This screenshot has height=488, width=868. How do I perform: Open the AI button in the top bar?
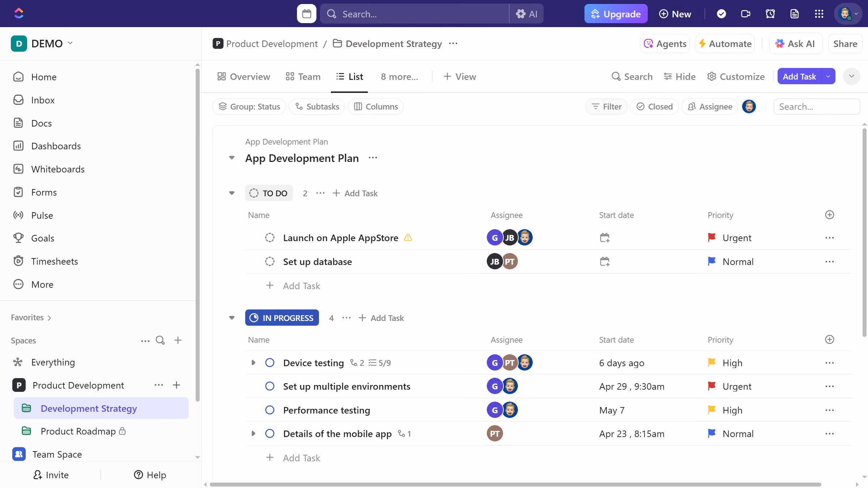coord(527,14)
